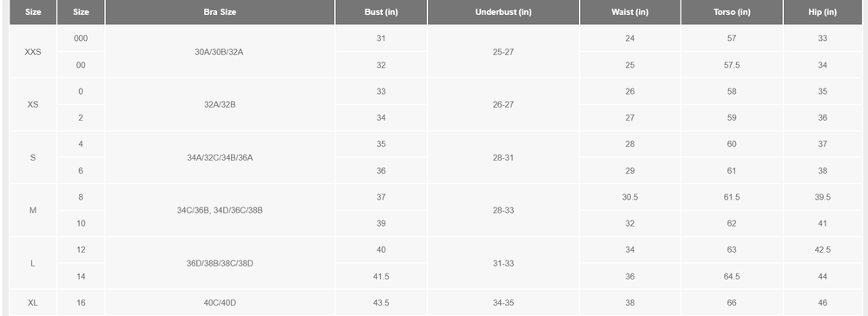Click the underbust 28-33 cell
The width and height of the screenshot is (868, 316).
[503, 210]
